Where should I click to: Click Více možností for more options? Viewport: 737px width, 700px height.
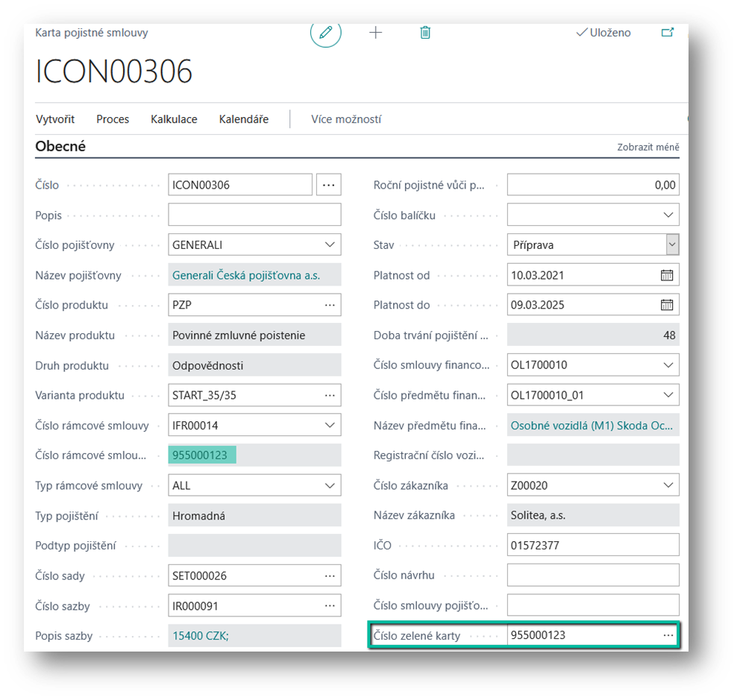pos(346,119)
